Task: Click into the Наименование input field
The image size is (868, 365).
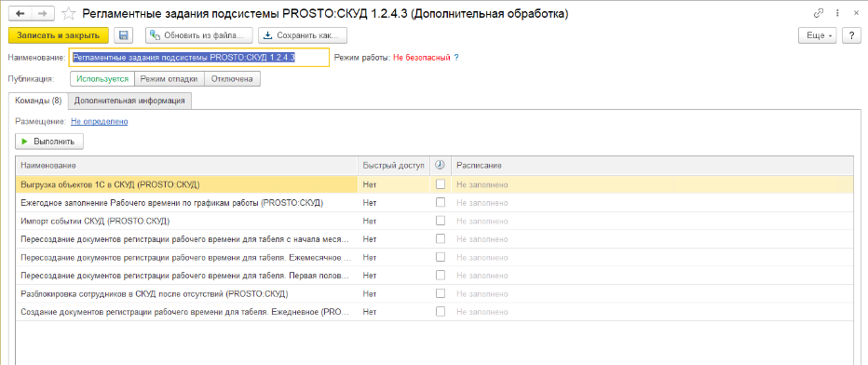Action: (x=199, y=58)
